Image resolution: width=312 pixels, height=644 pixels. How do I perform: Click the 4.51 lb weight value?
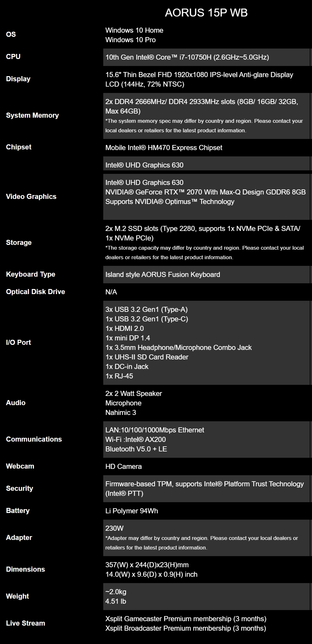(116, 601)
